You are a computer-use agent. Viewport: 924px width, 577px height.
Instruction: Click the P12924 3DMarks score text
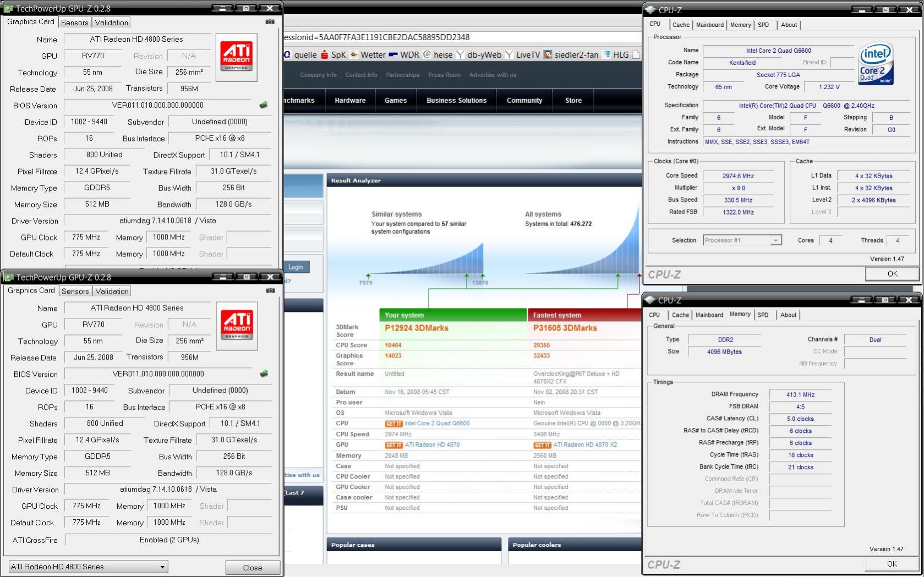417,328
